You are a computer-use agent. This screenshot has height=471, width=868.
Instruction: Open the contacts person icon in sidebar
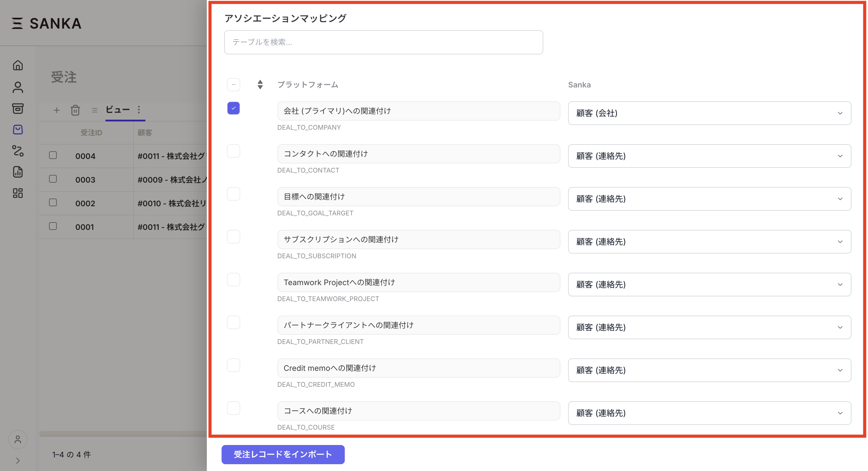17,87
